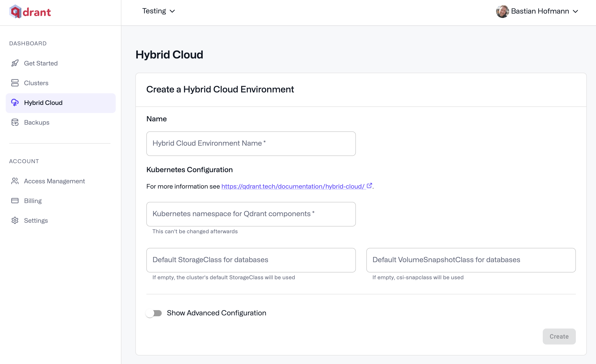Open the hybrid-cloud documentation link
Image resolution: width=596 pixels, height=364 pixels.
click(293, 186)
